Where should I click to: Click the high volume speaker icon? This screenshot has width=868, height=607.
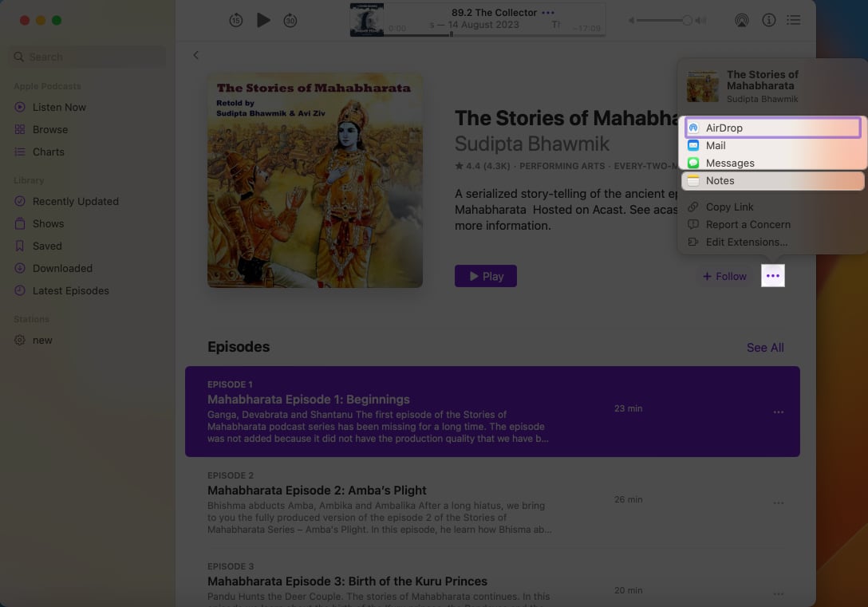coord(700,21)
